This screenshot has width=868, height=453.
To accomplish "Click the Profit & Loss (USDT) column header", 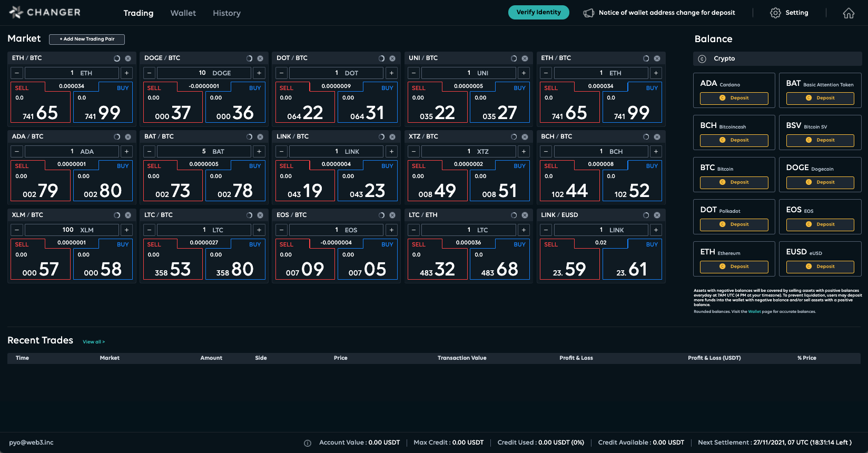I will click(x=714, y=358).
